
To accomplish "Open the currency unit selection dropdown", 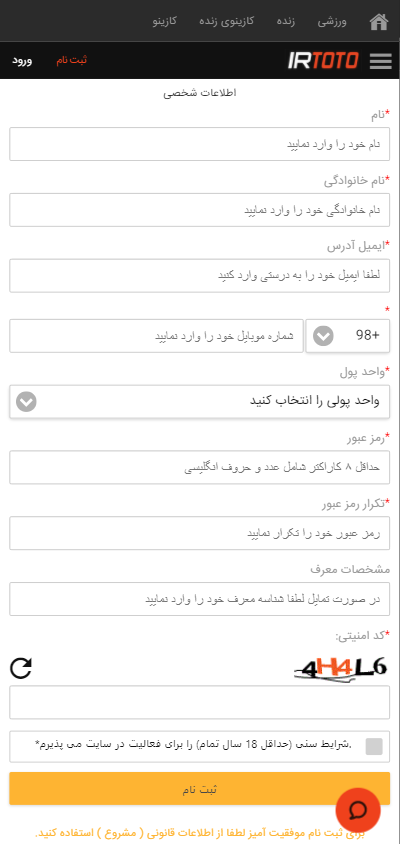I will [200, 402].
